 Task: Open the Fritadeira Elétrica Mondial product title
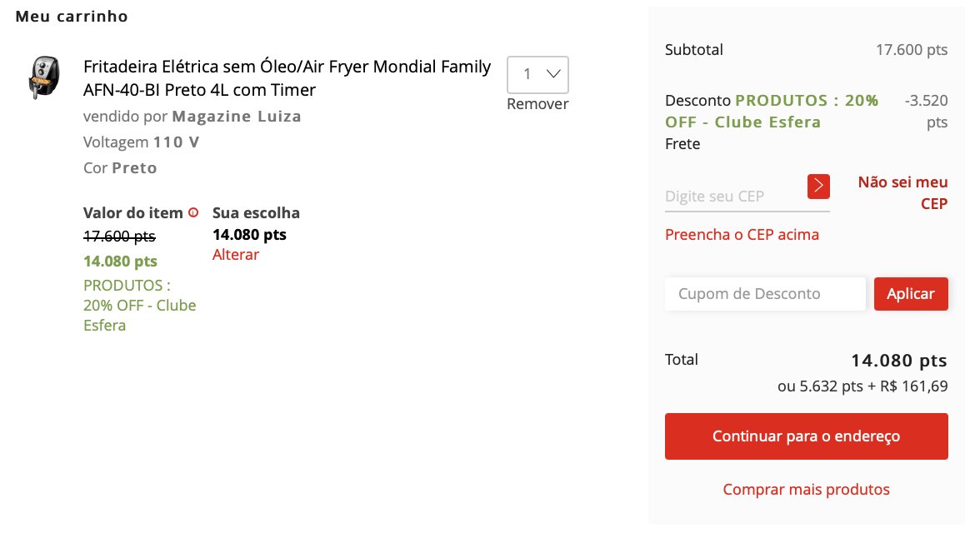287,78
